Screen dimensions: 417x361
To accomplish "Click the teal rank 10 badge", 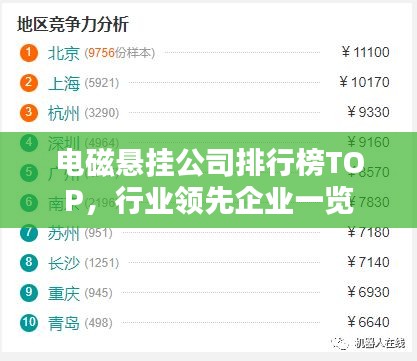I will pyautogui.click(x=29, y=322).
